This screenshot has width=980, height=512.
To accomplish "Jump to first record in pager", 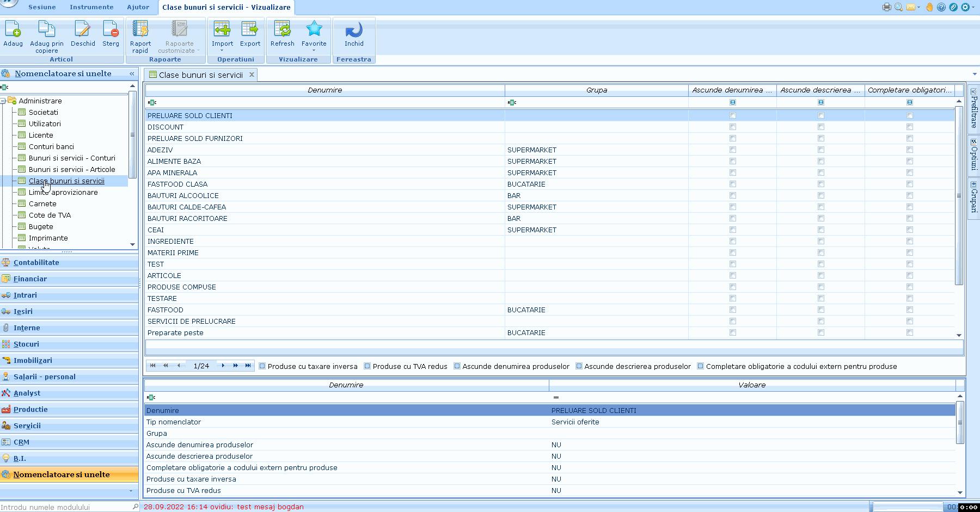I will (153, 366).
